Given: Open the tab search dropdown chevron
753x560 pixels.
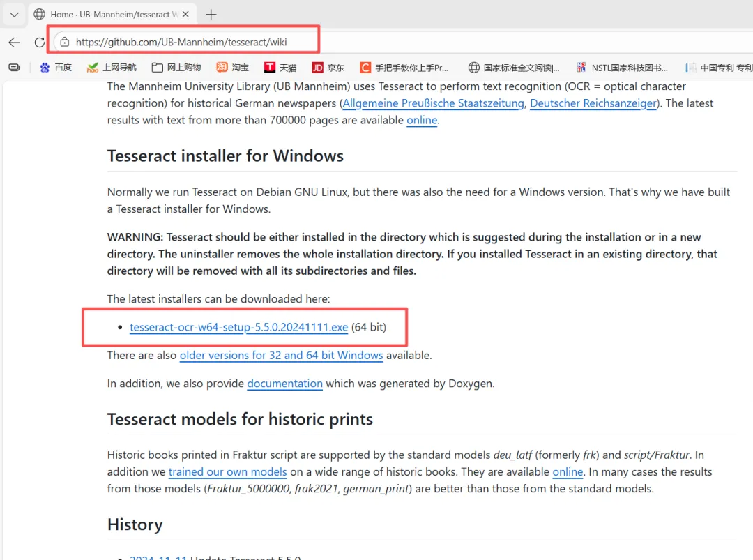Looking at the screenshot, I should (14, 15).
